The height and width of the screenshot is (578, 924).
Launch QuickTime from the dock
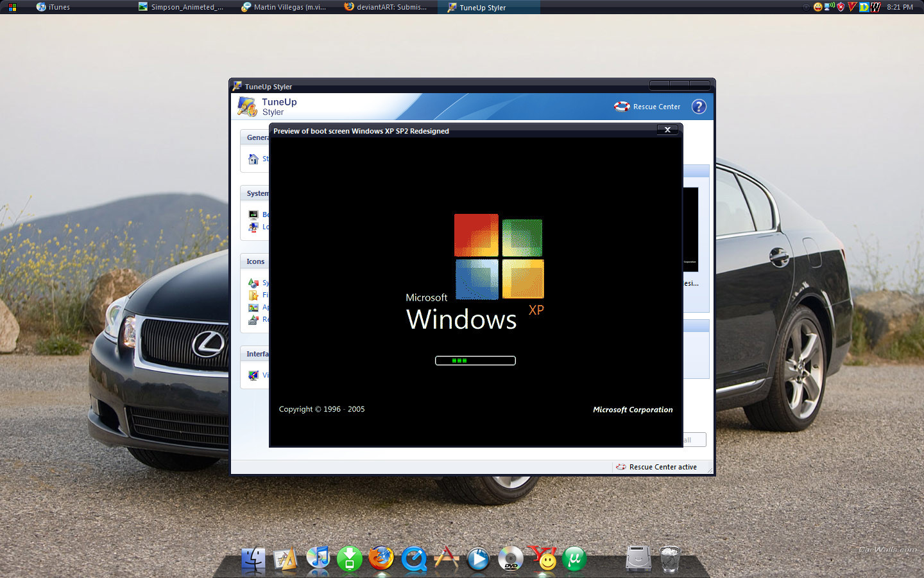click(414, 559)
